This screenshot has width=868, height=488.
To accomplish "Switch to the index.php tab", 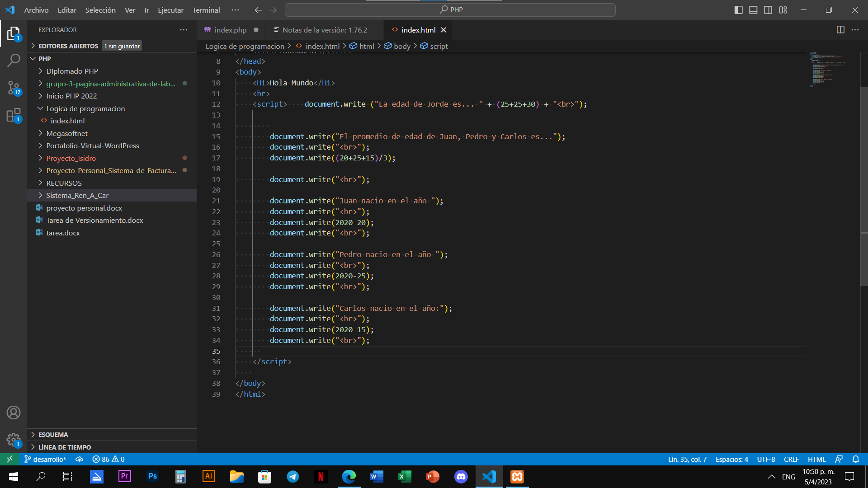I will click(x=231, y=30).
